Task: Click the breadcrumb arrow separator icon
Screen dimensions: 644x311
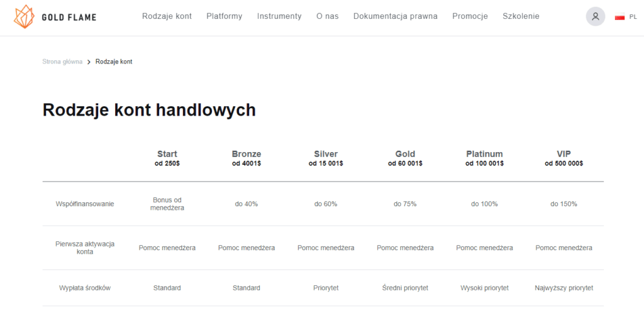Action: click(89, 62)
